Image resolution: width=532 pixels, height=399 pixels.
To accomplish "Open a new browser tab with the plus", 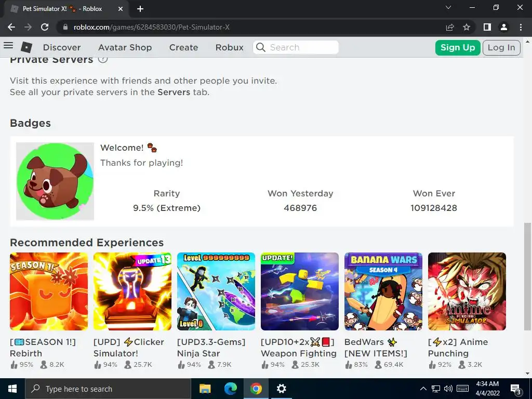I will coord(140,9).
